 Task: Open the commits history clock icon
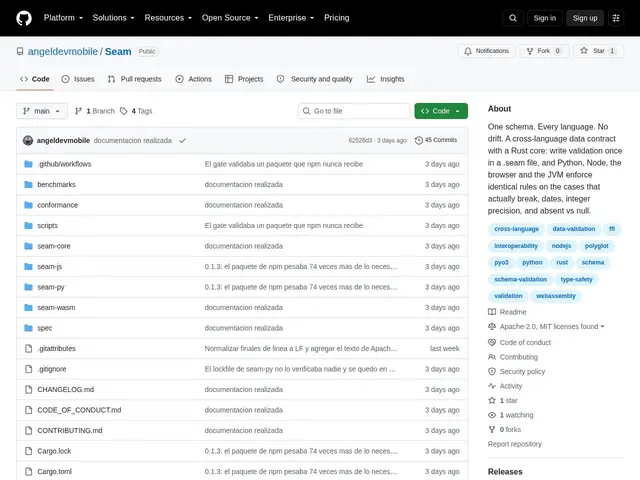coord(419,140)
